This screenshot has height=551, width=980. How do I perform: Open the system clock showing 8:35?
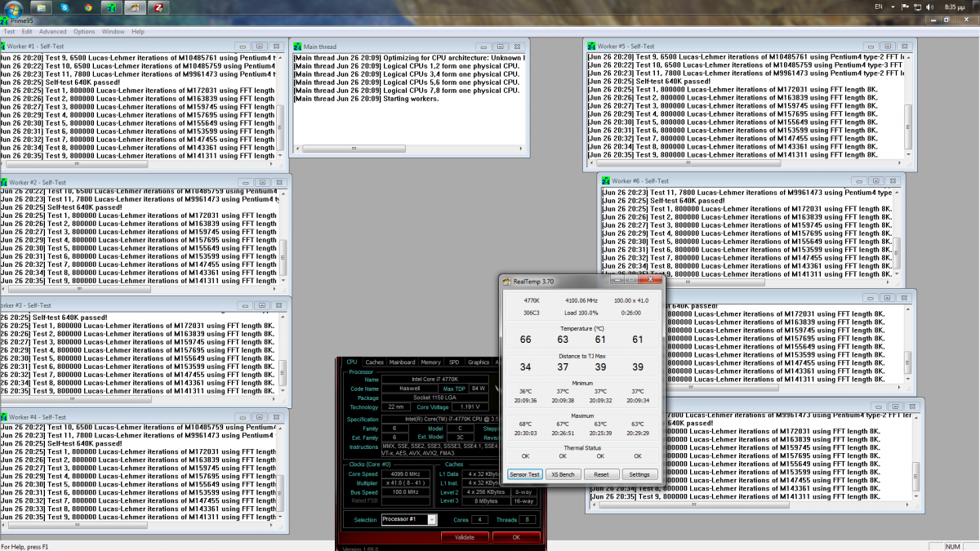[x=955, y=7]
